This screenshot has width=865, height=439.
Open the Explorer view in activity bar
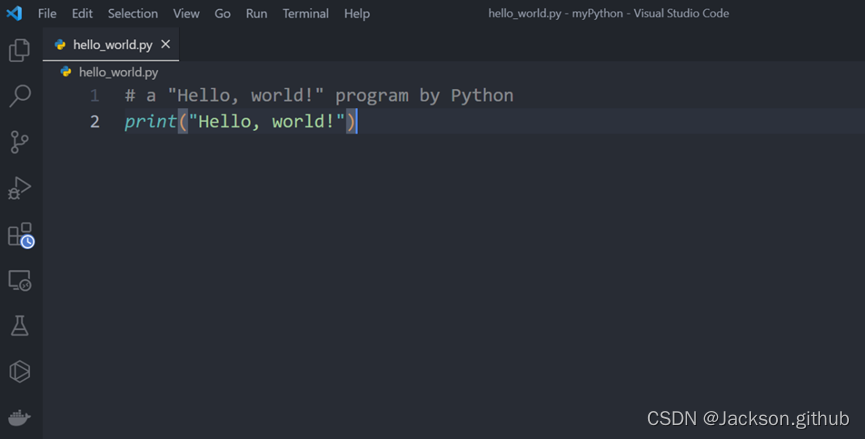(x=20, y=50)
